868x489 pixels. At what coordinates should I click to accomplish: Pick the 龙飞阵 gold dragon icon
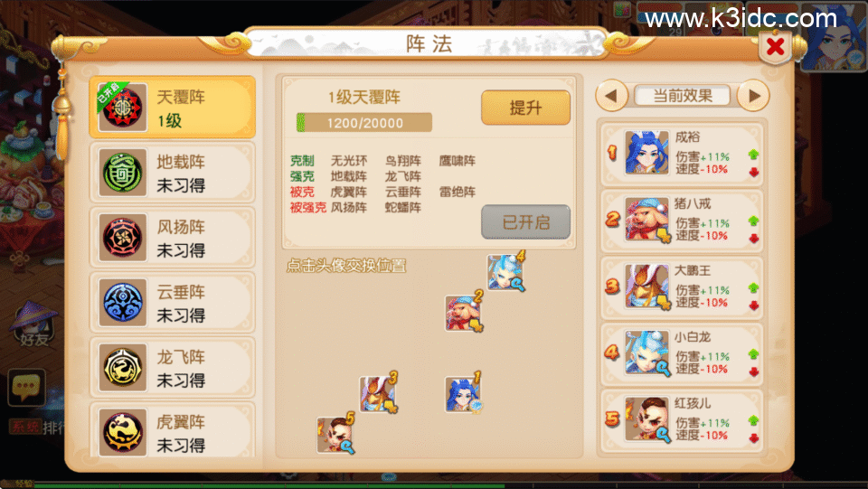click(x=122, y=367)
